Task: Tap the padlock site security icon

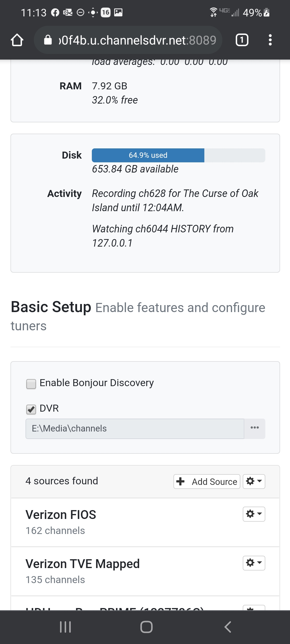Action: point(48,40)
